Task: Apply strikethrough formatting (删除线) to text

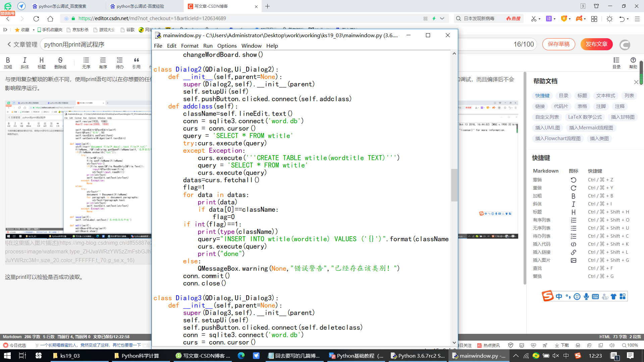Action: (x=60, y=62)
